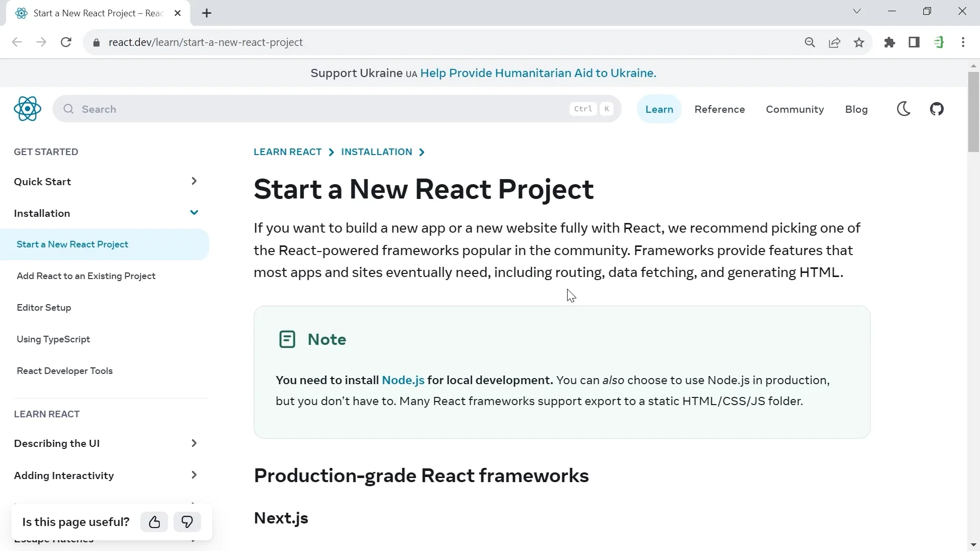Expand the Adding Interactivity section

(x=194, y=475)
